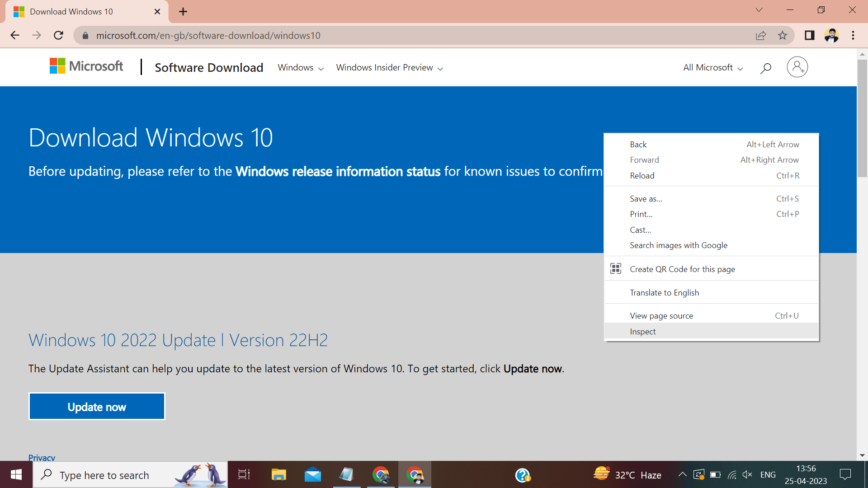Click the Microsoft logo
This screenshot has width=868, height=488.
click(x=86, y=66)
